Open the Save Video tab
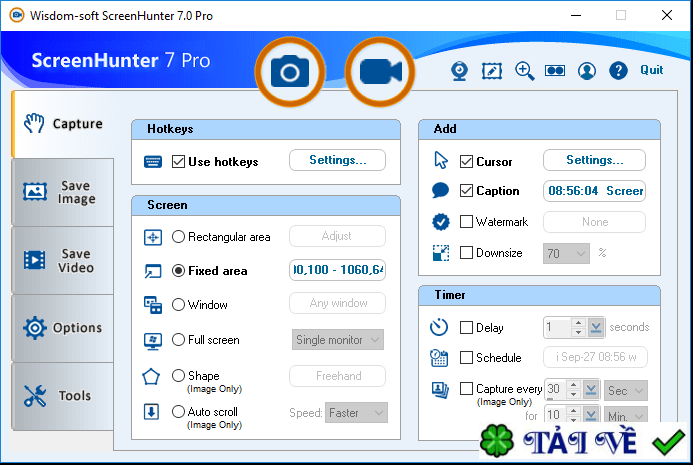Viewport: 693px width, 465px height. 63,260
